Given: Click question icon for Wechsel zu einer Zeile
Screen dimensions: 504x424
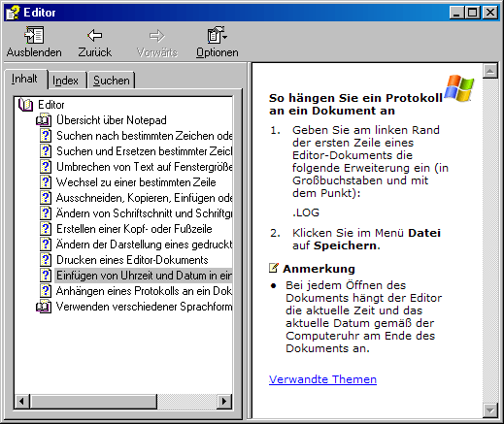Looking at the screenshot, I should (x=46, y=182).
